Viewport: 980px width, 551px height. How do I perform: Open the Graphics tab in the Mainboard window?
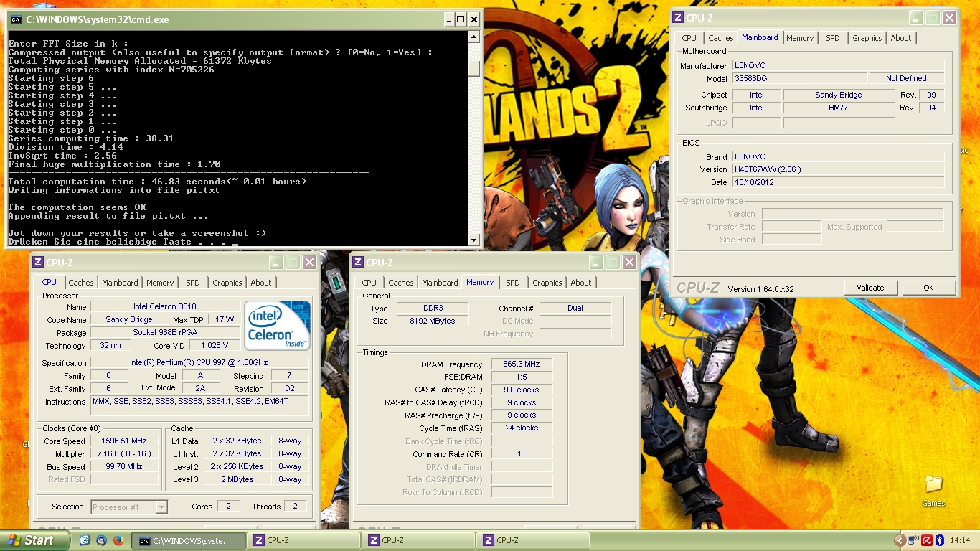(867, 38)
